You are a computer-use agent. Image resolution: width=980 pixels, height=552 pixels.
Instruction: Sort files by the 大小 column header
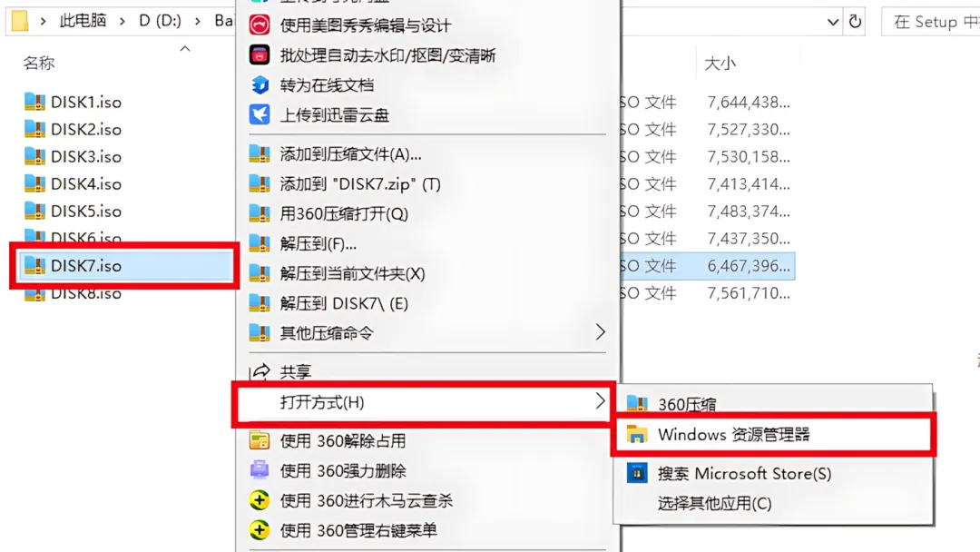[x=720, y=64]
